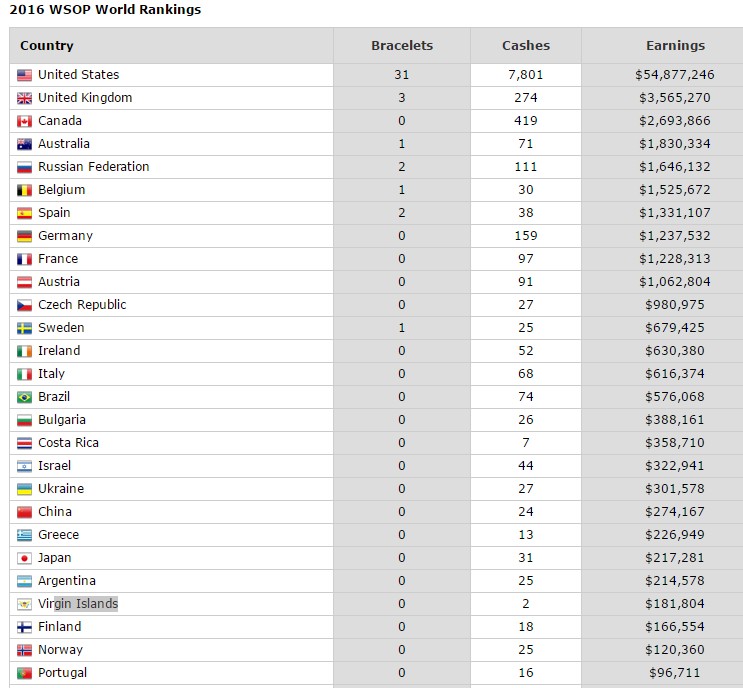743x688 pixels.
Task: Click the Japan flag icon
Action: (x=24, y=558)
